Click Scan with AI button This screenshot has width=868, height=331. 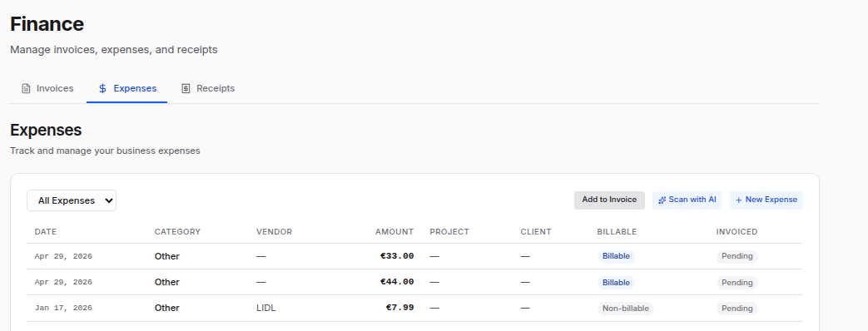coord(687,200)
